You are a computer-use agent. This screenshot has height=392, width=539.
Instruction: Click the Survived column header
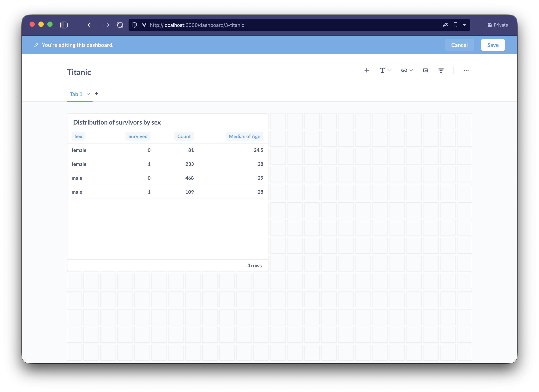click(x=138, y=136)
